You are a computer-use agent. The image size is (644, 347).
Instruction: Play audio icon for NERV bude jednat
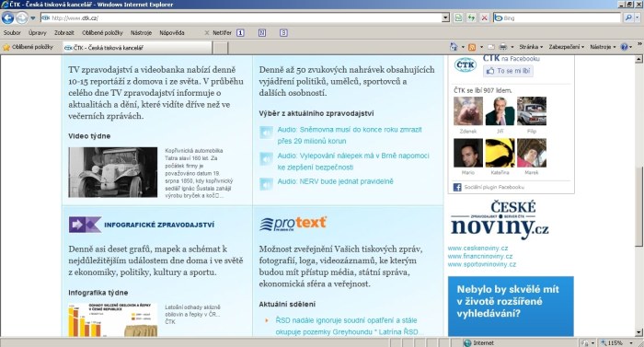[266, 184]
